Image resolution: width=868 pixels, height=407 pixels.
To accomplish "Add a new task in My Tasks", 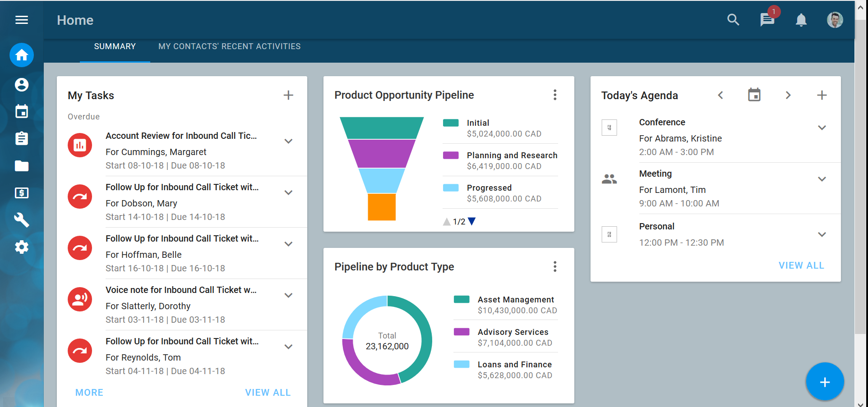I will point(288,95).
